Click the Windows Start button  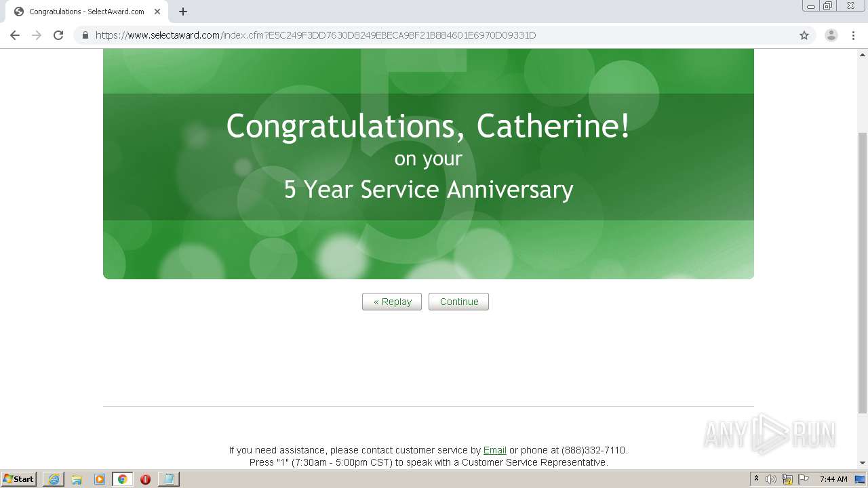(x=19, y=479)
